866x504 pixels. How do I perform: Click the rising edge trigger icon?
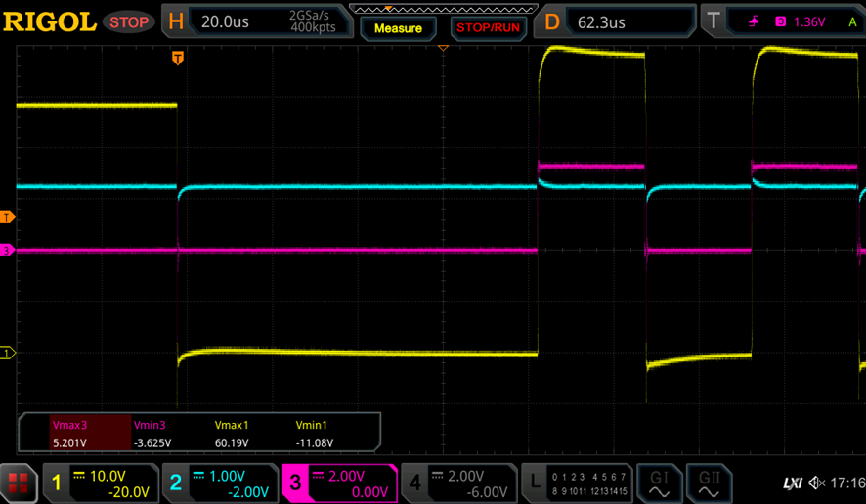754,21
